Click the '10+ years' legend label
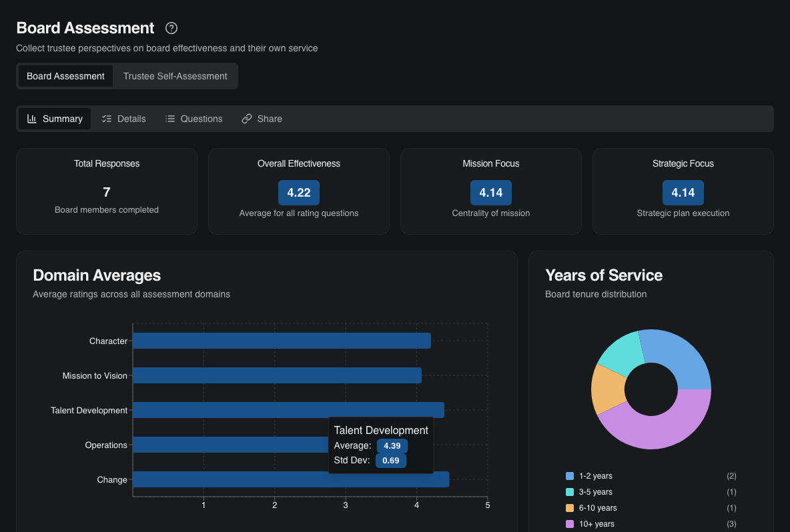 597,525
